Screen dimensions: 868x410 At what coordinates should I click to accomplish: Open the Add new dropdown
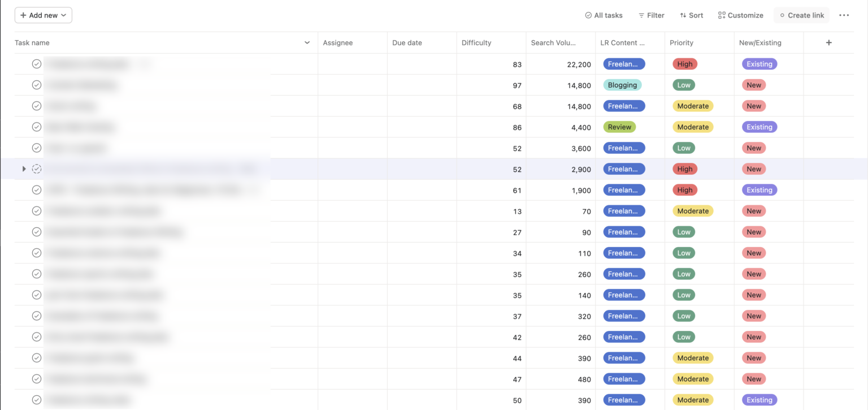pos(65,15)
